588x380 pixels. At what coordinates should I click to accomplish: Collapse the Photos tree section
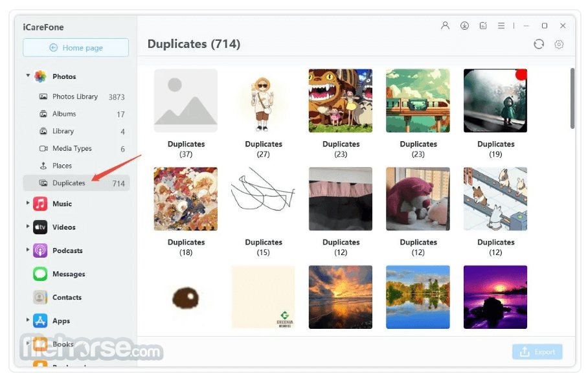(28, 75)
